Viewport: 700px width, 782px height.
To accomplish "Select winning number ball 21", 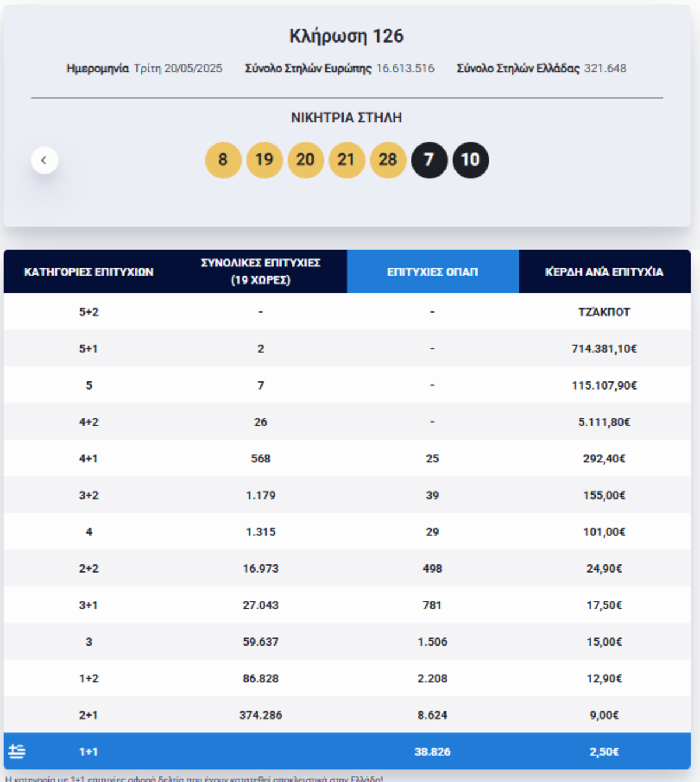I will (x=346, y=160).
